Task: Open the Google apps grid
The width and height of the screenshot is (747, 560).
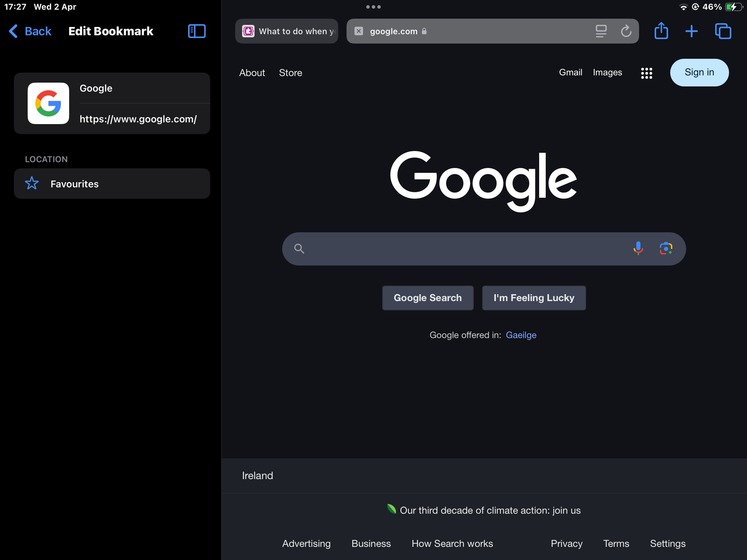Action: pos(646,73)
